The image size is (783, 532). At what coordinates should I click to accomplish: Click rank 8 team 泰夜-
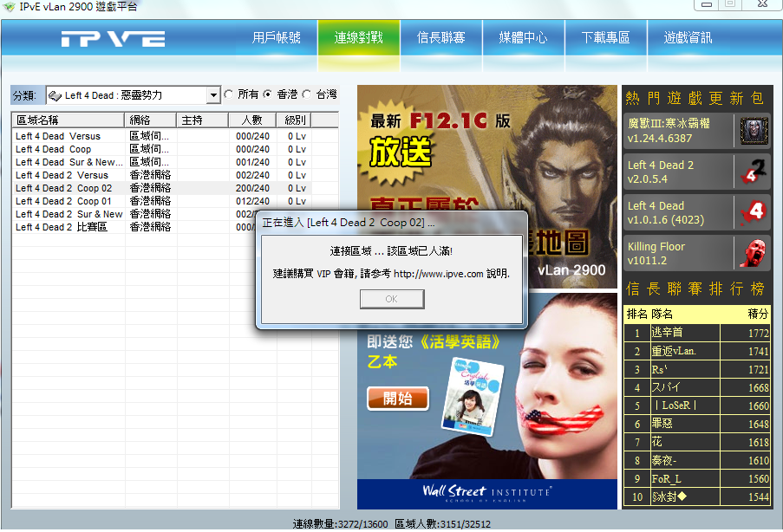[664, 460]
